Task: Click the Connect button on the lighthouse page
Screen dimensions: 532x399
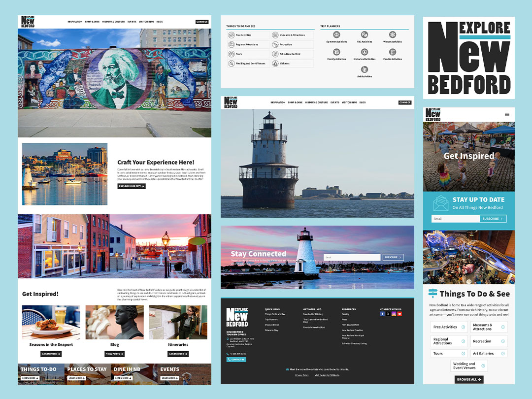Action: click(x=405, y=102)
